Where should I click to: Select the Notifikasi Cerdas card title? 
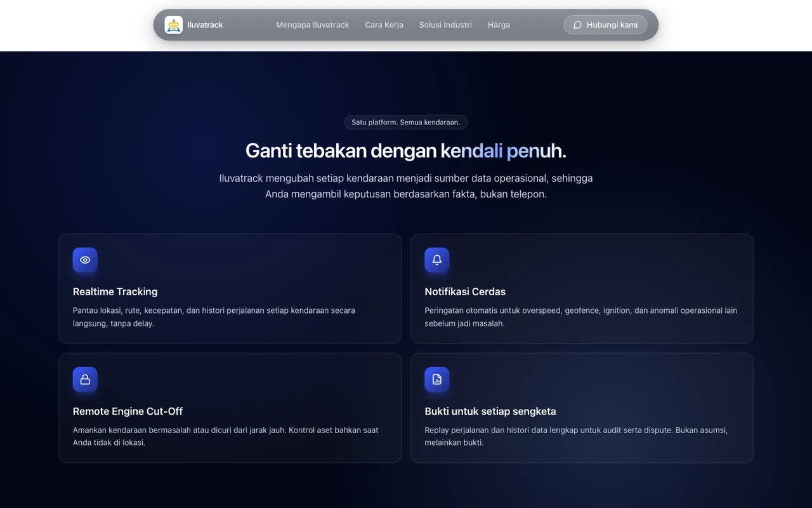[465, 291]
